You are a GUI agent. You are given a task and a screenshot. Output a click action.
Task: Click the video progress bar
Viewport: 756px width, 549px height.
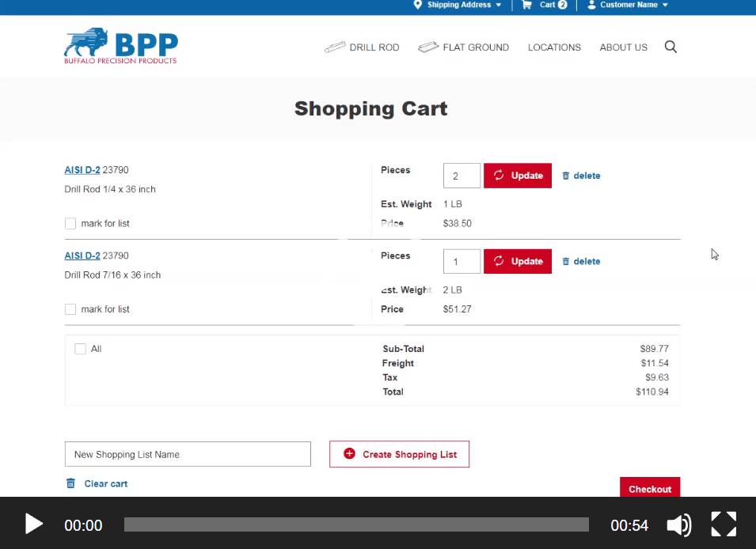point(356,524)
